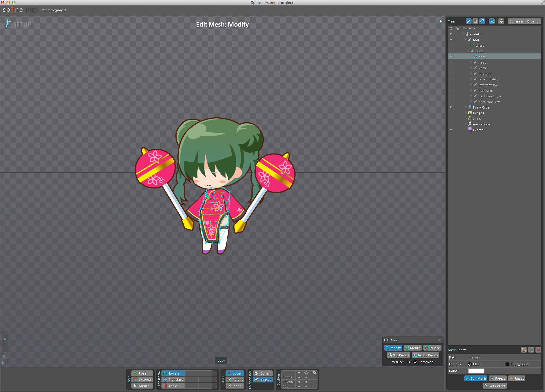Screen dimensions: 545x392
Task: Open the white Color swatch
Action: coord(476,371)
